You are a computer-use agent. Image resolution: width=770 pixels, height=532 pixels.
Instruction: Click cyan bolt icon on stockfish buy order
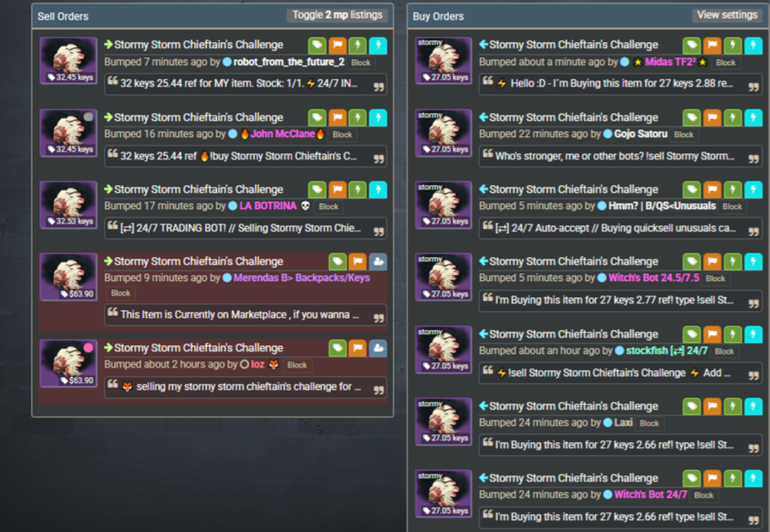click(x=753, y=335)
